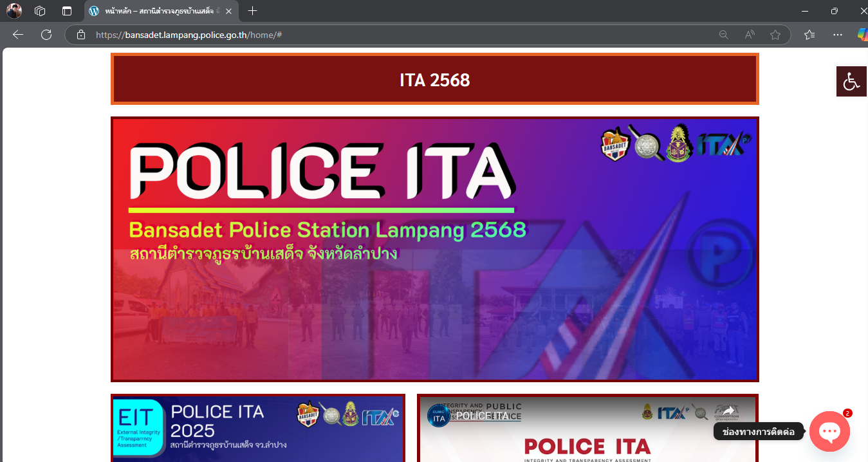Open the Favorites list panel
868x462 pixels.
pos(809,35)
